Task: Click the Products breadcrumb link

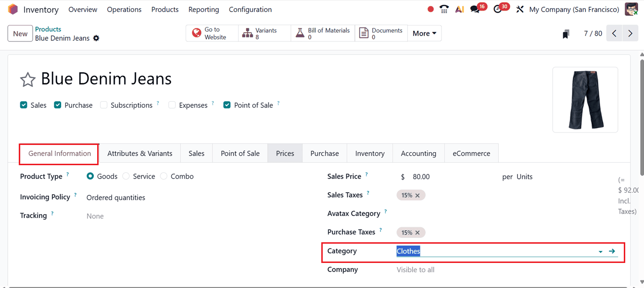Action: click(48, 28)
